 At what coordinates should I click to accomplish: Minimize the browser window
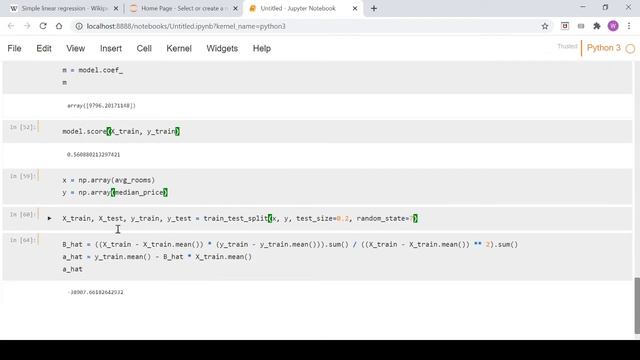coord(583,7)
